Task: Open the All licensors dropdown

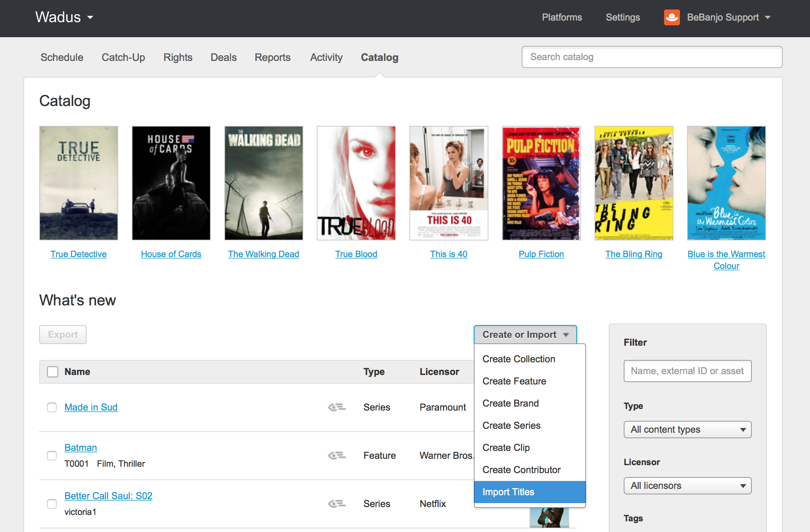Action: (x=687, y=486)
